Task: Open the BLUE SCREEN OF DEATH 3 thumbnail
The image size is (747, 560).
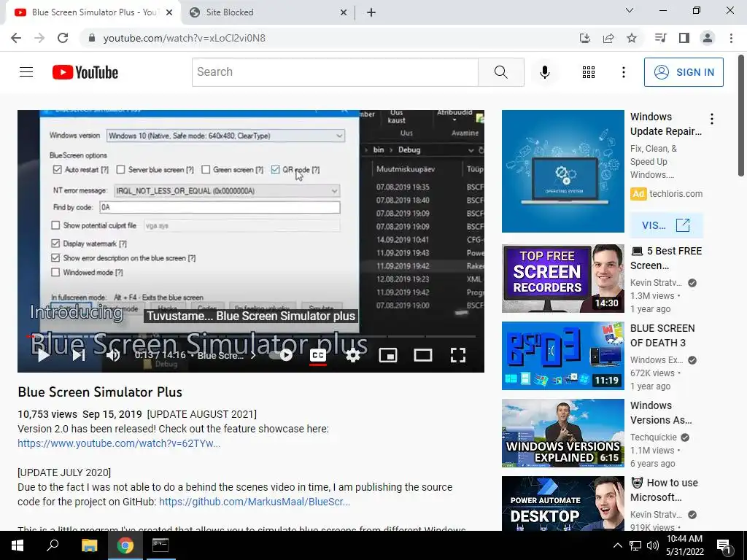Action: click(562, 356)
